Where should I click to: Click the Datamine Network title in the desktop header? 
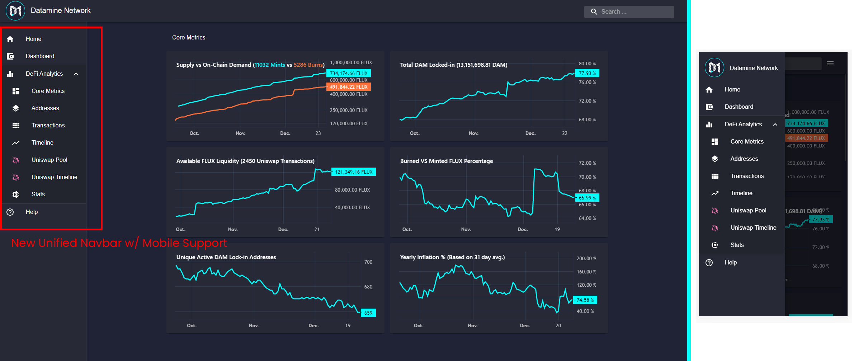point(61,11)
